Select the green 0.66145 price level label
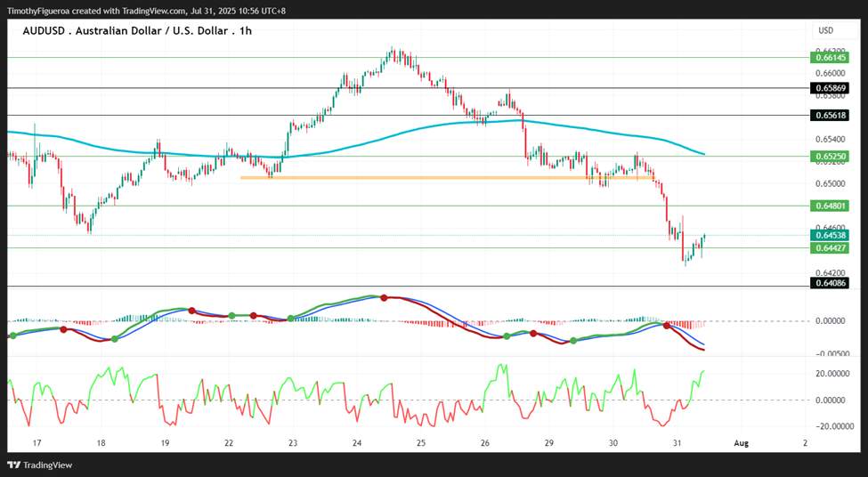Screen dimensions: 868x477 pos(829,58)
